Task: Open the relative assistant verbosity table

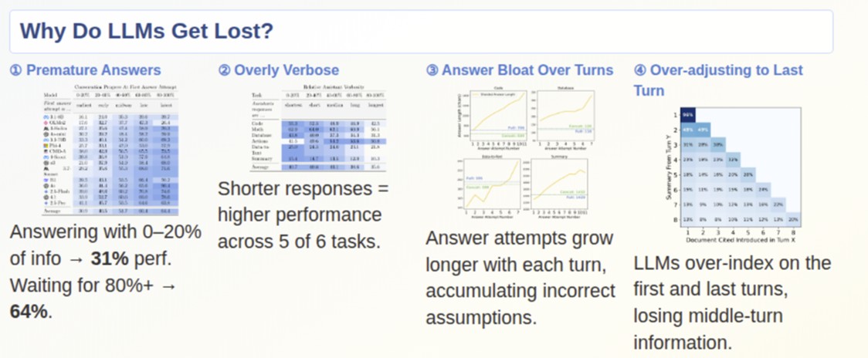Action: pos(317,130)
